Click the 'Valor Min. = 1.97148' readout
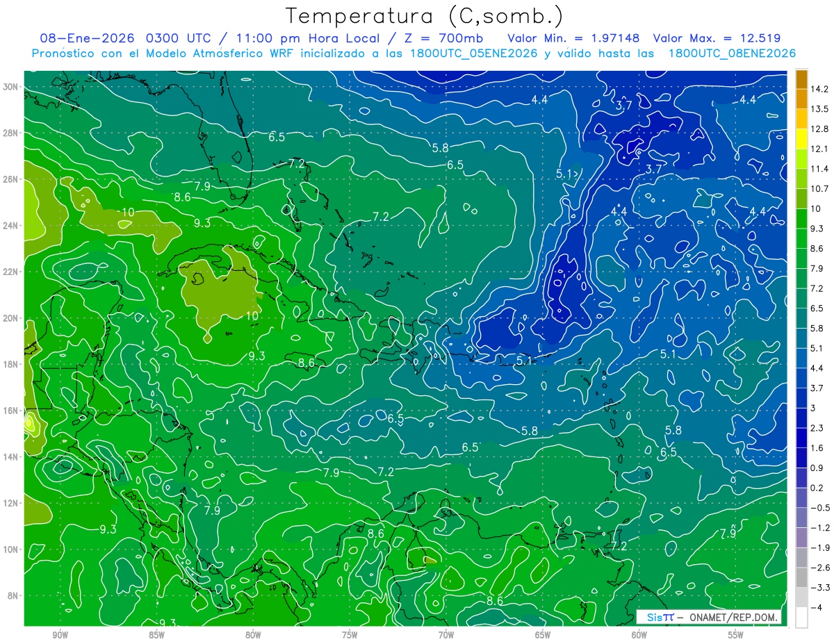The width and height of the screenshot is (834, 644). point(574,38)
